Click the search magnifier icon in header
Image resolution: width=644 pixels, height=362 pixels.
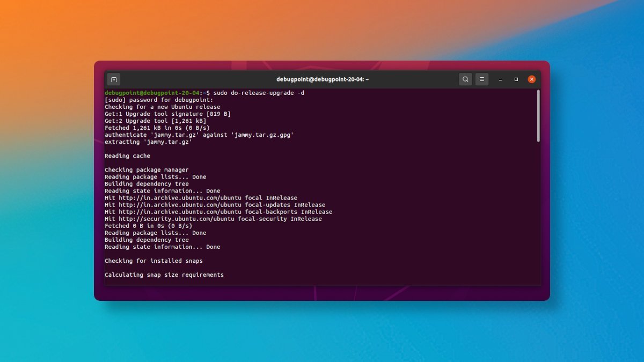click(x=465, y=79)
